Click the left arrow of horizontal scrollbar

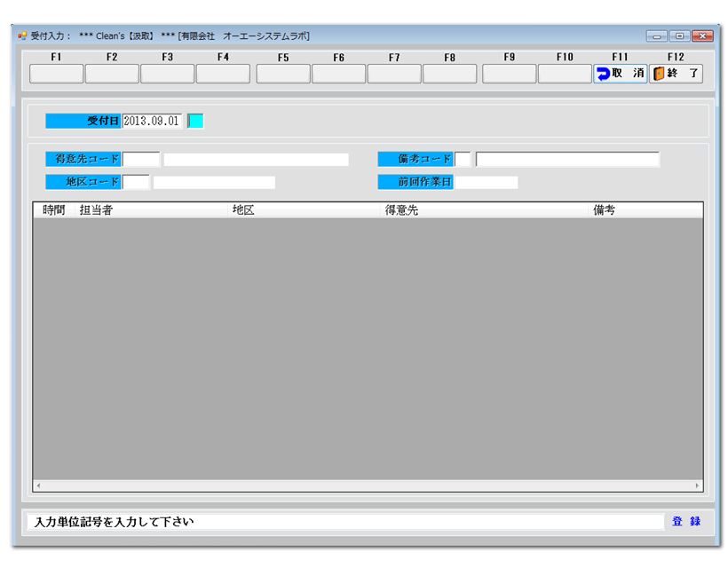(x=38, y=485)
